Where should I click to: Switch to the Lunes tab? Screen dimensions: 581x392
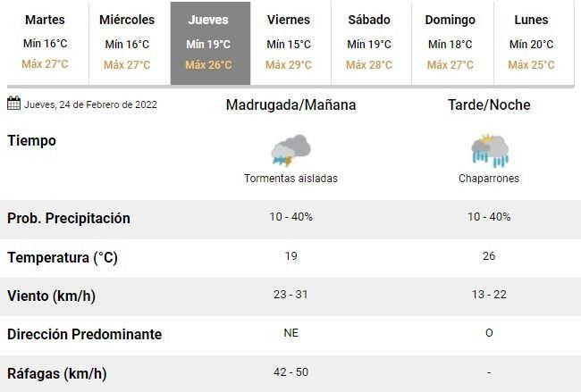point(531,42)
